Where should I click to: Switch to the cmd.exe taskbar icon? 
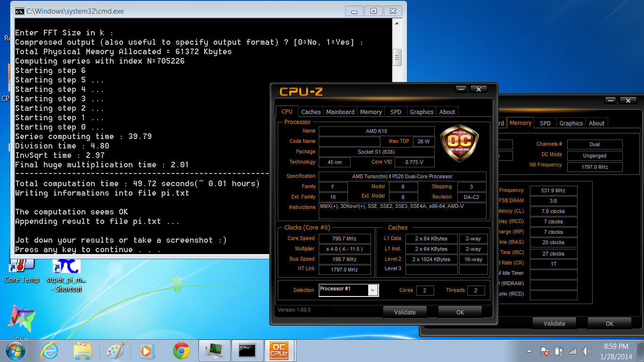(247, 351)
